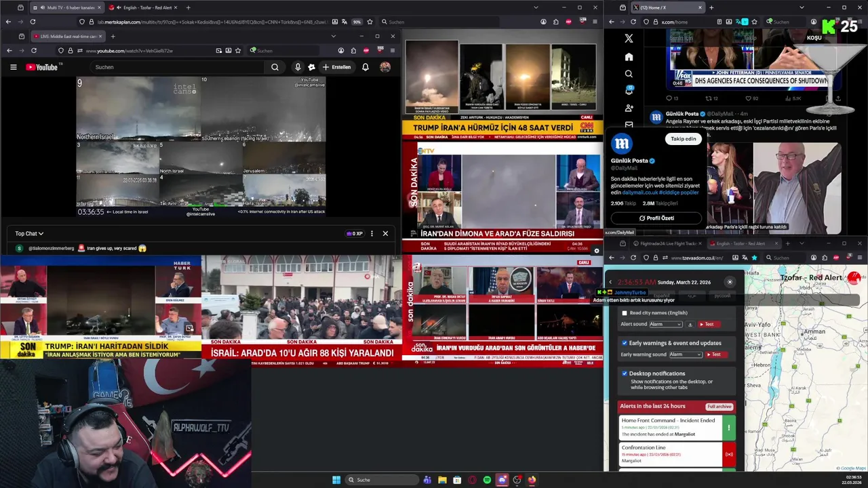Screen dimensions: 868x488
Task: Click the 90% zoom indicator
Action: coord(357,22)
